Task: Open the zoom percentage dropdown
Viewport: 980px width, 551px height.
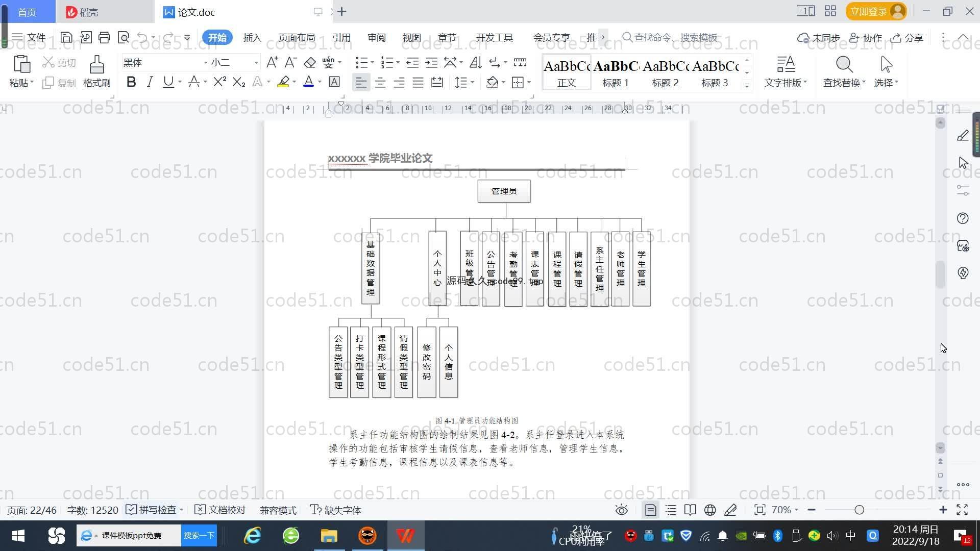Action: 785,510
